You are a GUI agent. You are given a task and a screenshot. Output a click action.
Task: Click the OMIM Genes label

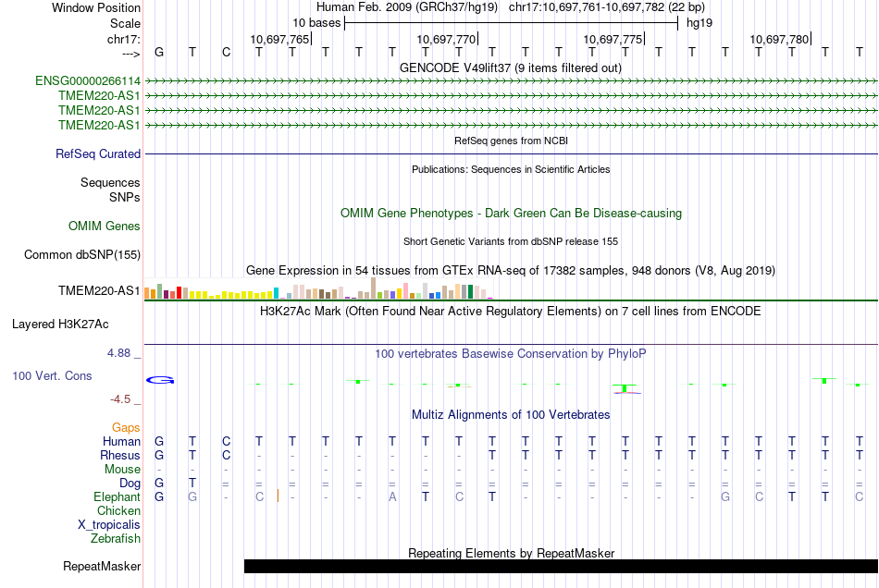coord(104,227)
